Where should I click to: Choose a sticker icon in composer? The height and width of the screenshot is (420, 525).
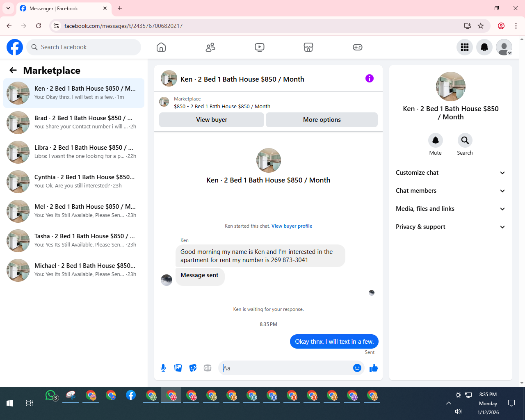point(193,368)
